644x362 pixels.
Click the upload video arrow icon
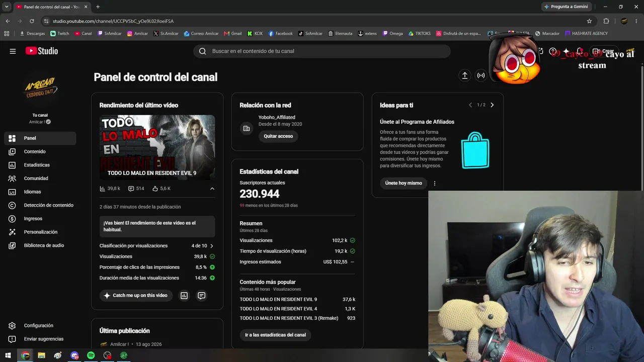465,75
